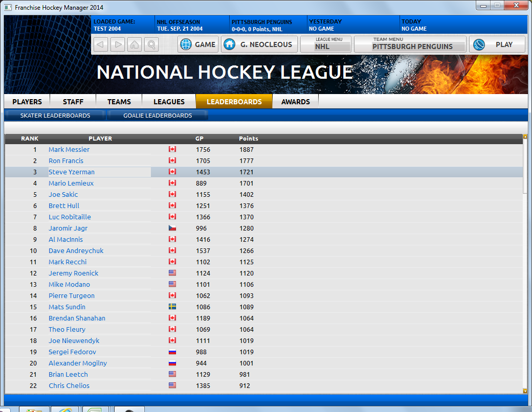This screenshot has height=412, width=532.
Task: Open Joe Sakic player link
Action: 63,194
